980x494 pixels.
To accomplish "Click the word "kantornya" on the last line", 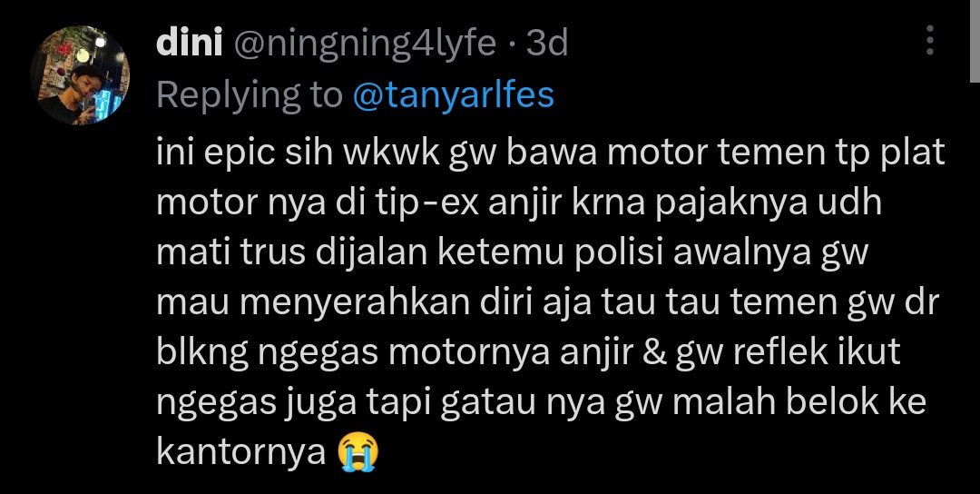I will pyautogui.click(x=241, y=453).
